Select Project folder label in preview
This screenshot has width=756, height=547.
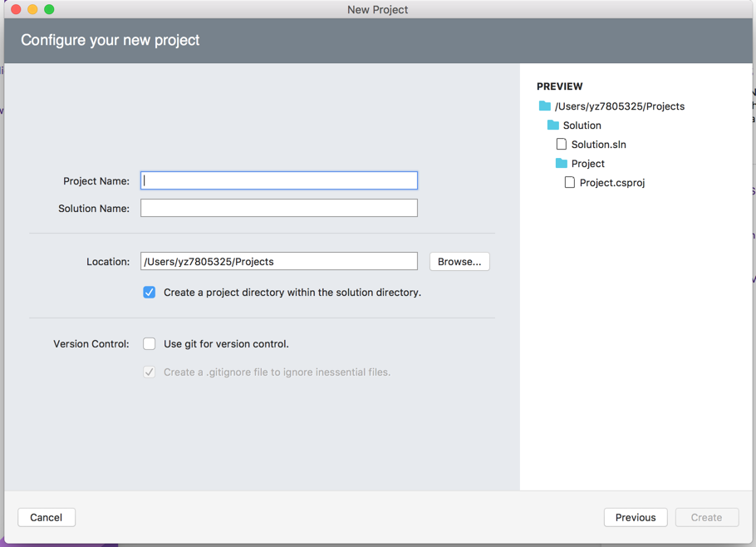(587, 164)
